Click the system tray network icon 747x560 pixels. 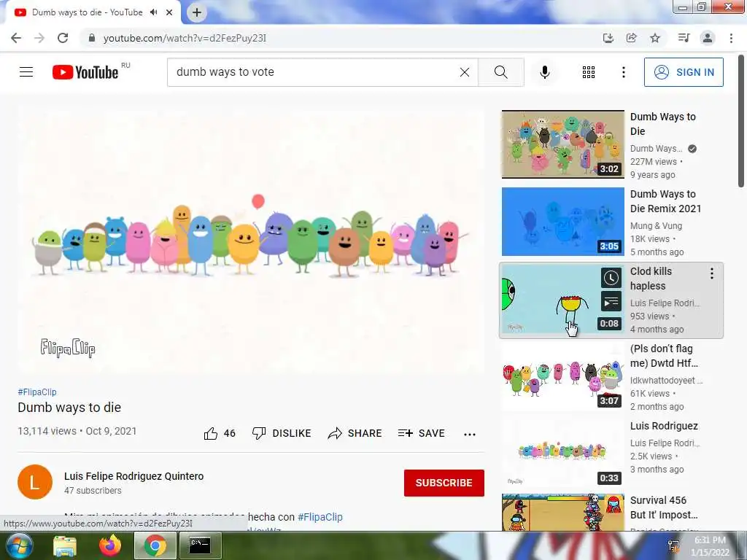click(x=673, y=546)
